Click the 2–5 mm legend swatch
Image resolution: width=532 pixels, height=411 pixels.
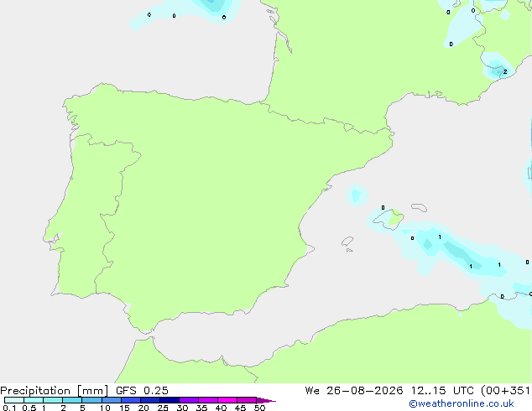point(72,400)
